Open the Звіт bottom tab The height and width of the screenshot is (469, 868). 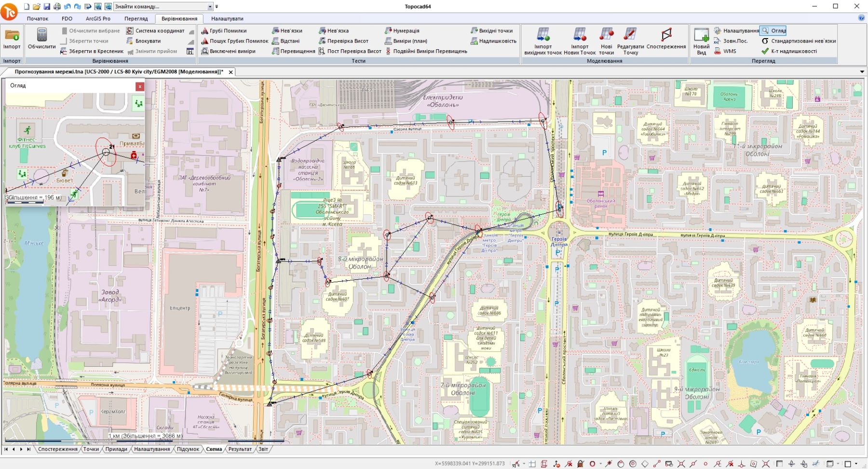[x=263, y=449]
